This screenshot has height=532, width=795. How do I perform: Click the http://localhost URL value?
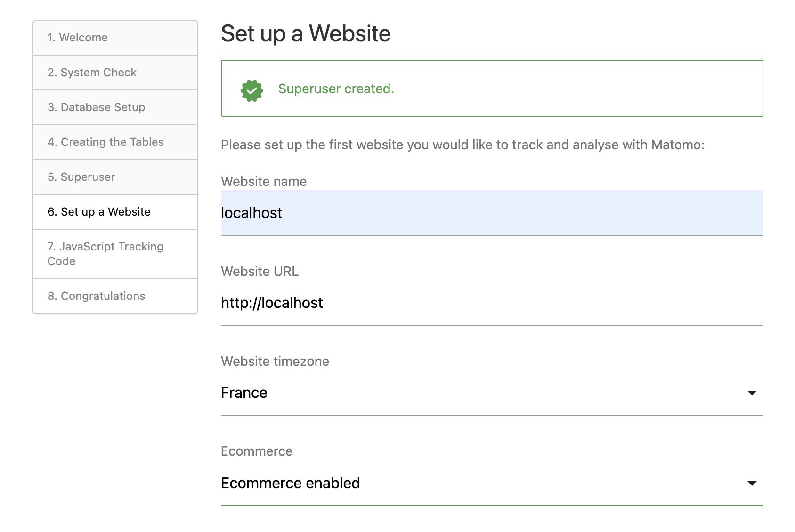point(272,303)
